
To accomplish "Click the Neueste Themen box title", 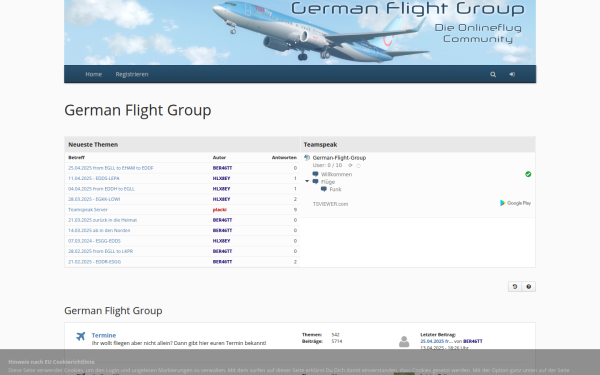I will tap(93, 145).
